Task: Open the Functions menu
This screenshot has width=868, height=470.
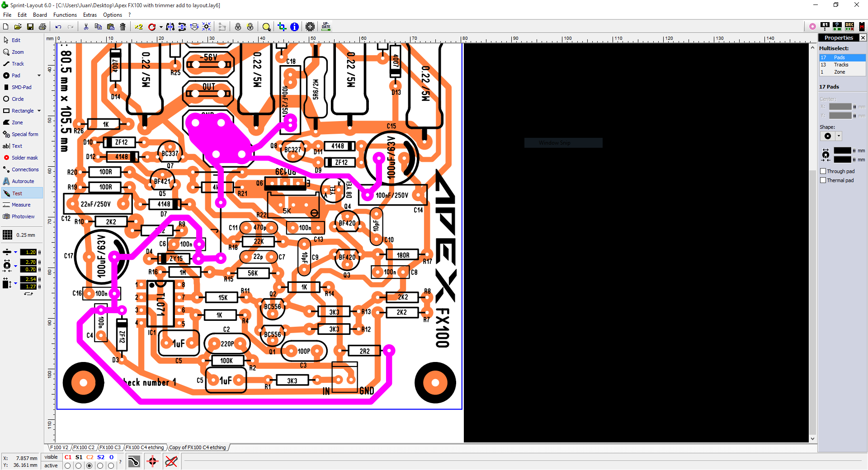Action: tap(65, 15)
